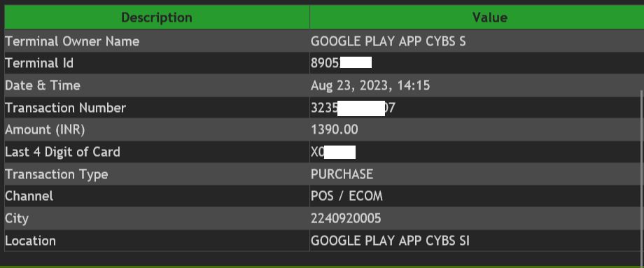Click the amount value 1390.00
The height and width of the screenshot is (268, 644).
tap(335, 129)
